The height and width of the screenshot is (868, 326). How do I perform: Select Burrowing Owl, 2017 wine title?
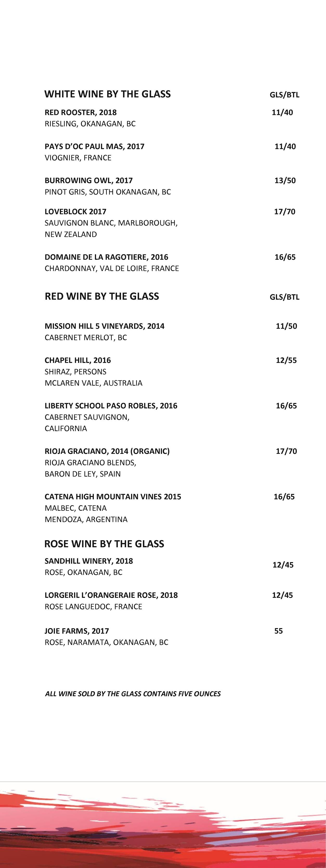[88, 181]
